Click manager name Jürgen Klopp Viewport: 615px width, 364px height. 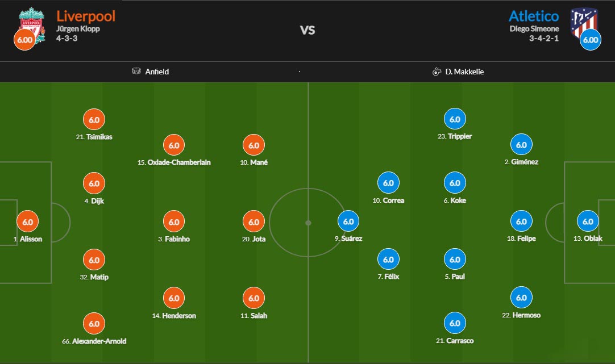coord(78,29)
